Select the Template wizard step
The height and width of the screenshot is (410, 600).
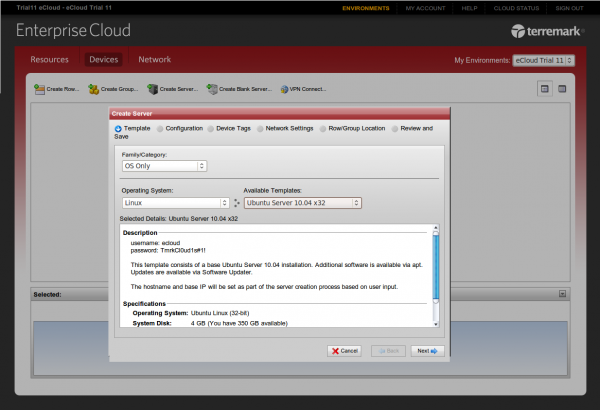(132, 129)
